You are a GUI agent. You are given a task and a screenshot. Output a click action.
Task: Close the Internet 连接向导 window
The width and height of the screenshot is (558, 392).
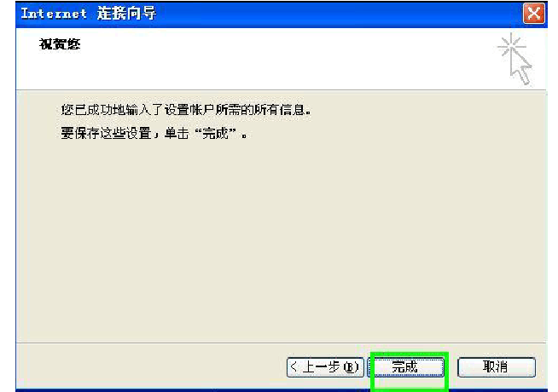coord(533,14)
